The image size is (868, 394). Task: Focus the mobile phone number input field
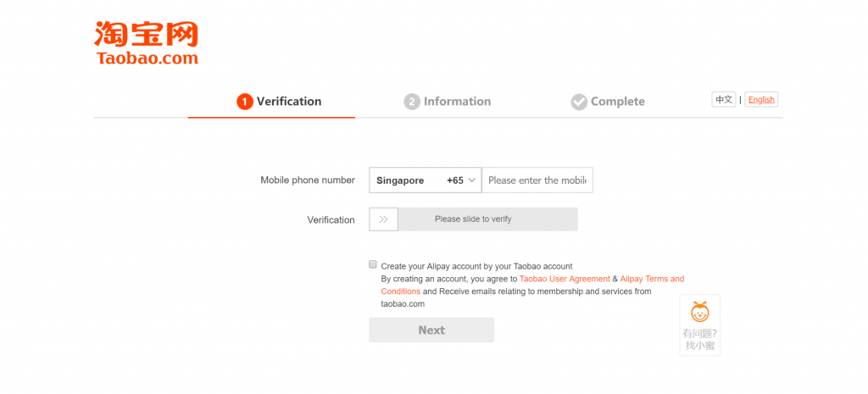point(537,180)
